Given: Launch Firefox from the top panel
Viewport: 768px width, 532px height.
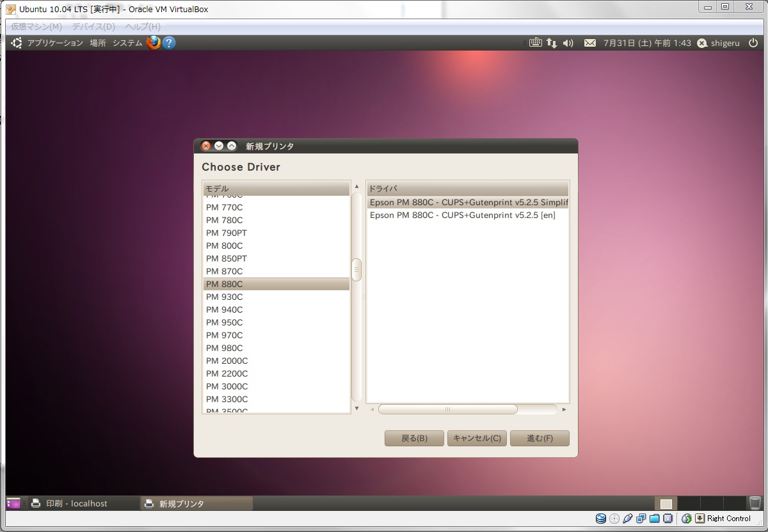Looking at the screenshot, I should [x=154, y=43].
